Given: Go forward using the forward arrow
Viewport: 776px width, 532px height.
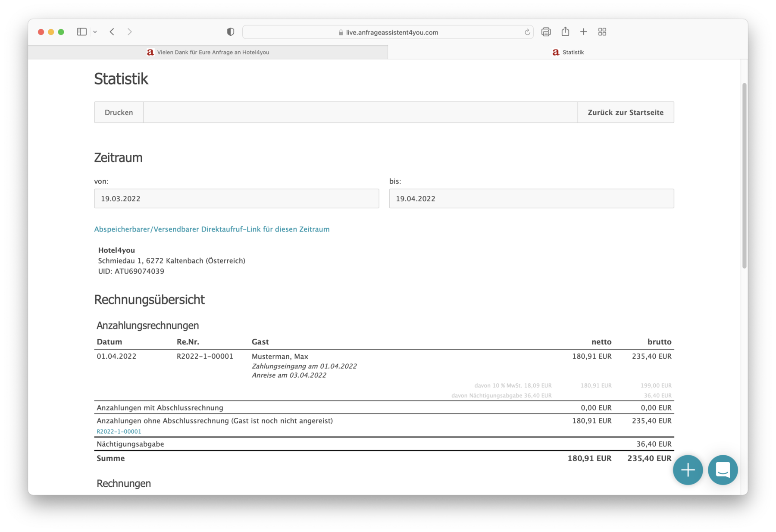Looking at the screenshot, I should click(129, 32).
